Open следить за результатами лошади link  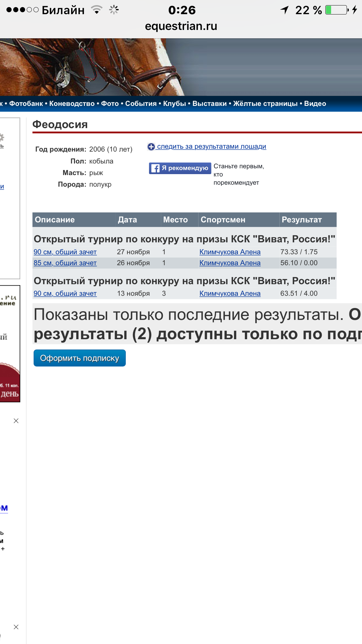211,147
